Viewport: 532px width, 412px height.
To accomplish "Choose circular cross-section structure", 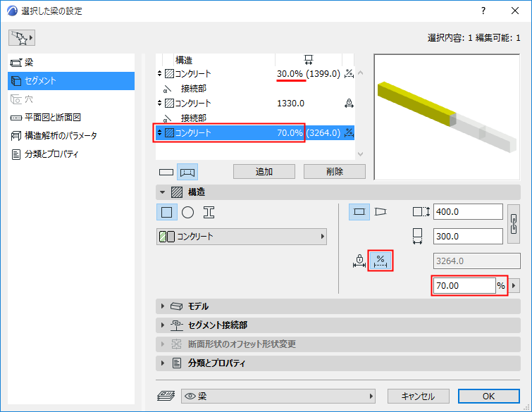I will pos(187,213).
